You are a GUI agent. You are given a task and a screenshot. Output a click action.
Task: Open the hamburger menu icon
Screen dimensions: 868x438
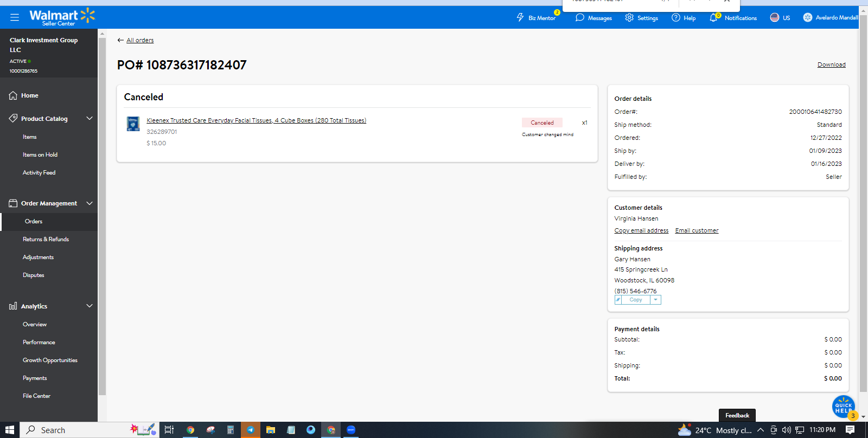[15, 17]
